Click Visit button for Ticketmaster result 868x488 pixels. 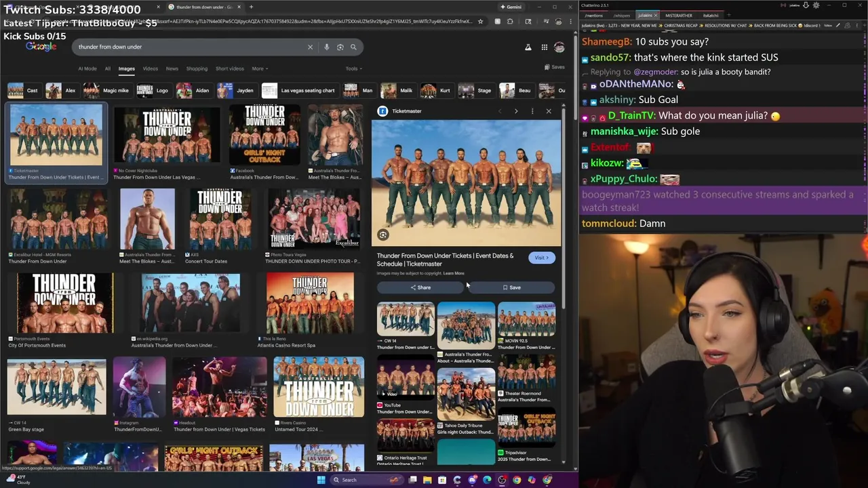point(541,258)
